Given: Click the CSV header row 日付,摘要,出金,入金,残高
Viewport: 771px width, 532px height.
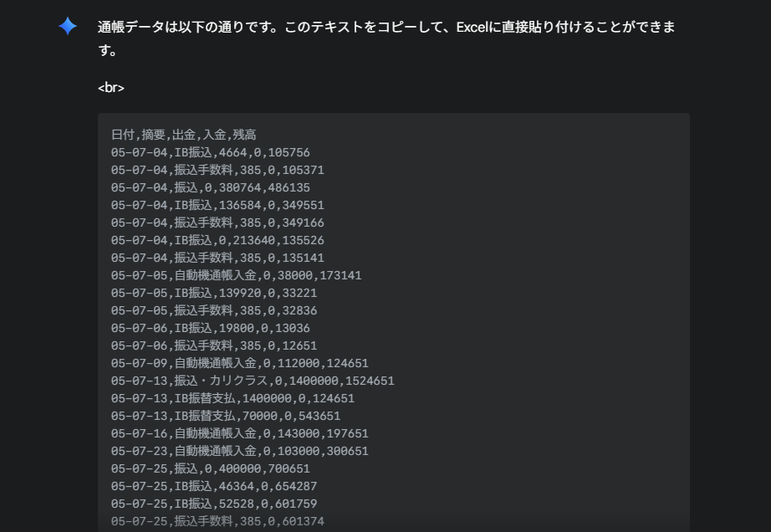Looking at the screenshot, I should click(x=183, y=135).
